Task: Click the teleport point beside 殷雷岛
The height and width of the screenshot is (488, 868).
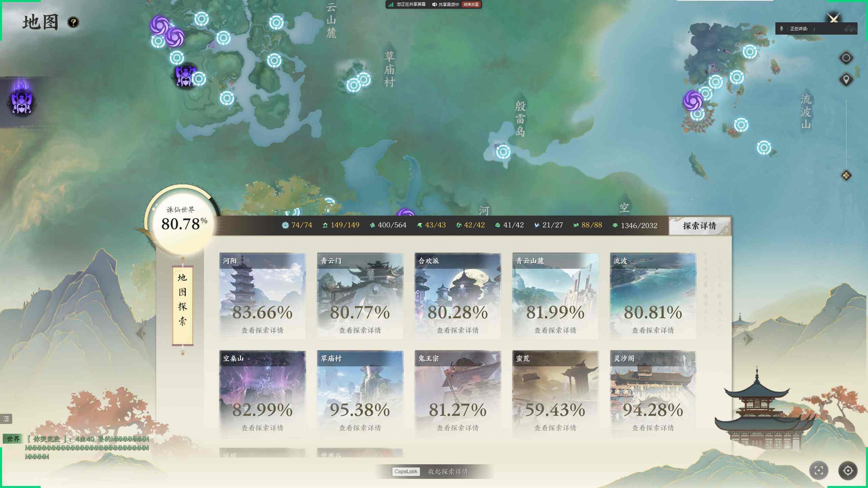Action: pyautogui.click(x=503, y=152)
